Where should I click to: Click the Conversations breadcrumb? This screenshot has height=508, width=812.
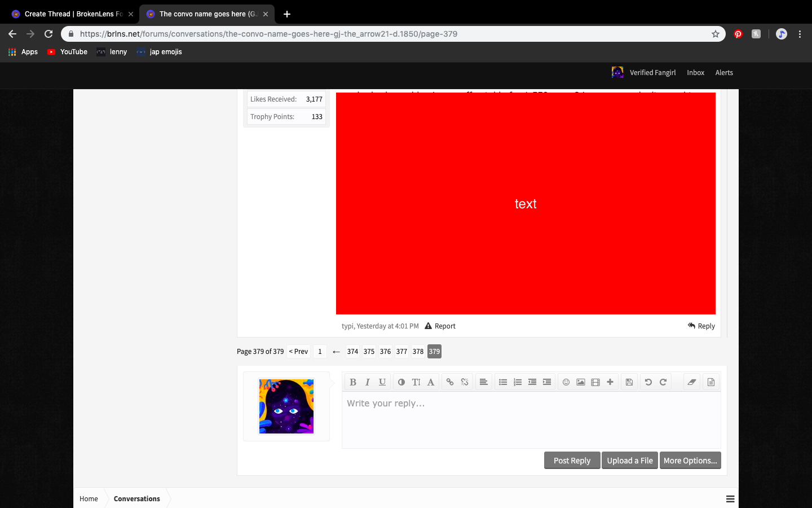click(x=137, y=499)
